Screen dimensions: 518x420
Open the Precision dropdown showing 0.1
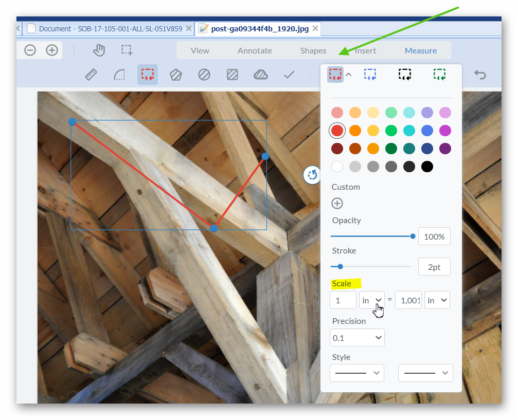tap(357, 338)
